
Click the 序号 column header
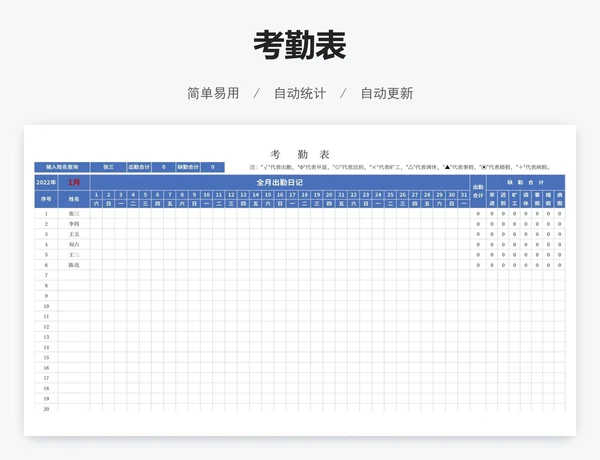[46, 199]
